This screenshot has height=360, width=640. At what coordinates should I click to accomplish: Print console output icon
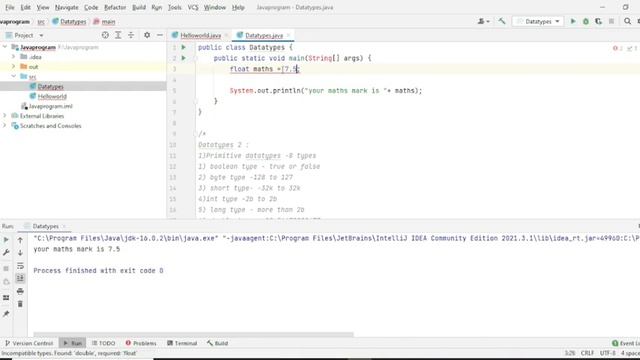(20, 291)
